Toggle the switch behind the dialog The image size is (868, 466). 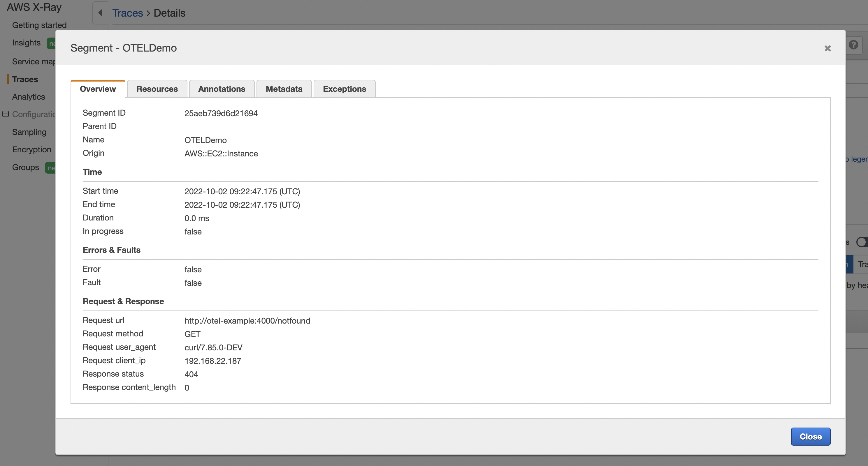862,242
